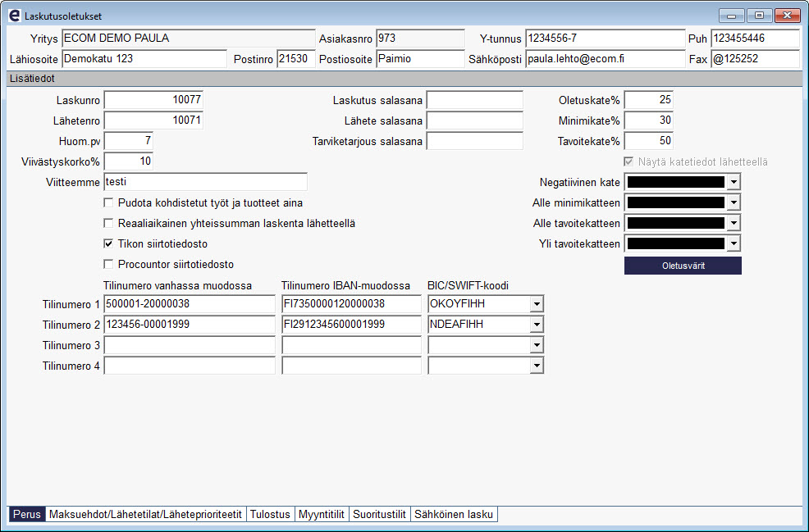Click the black Alle minimikatteen color swatch
The image size is (809, 532).
coord(676,202)
